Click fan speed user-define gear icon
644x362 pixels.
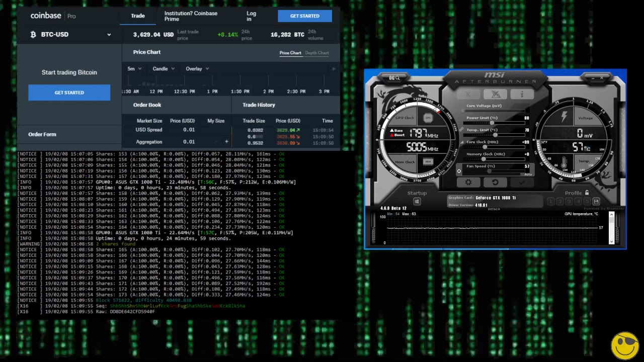coord(459,171)
